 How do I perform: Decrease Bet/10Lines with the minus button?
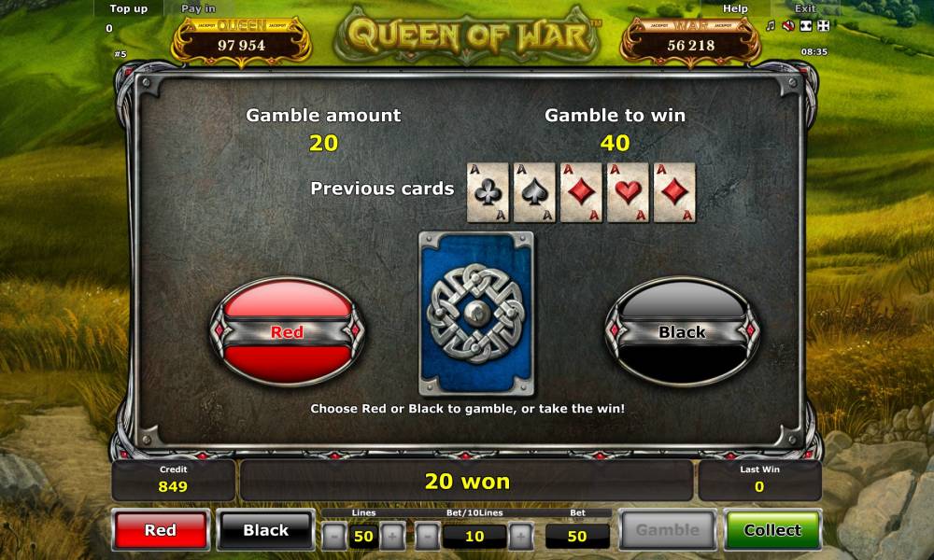pyautogui.click(x=428, y=536)
